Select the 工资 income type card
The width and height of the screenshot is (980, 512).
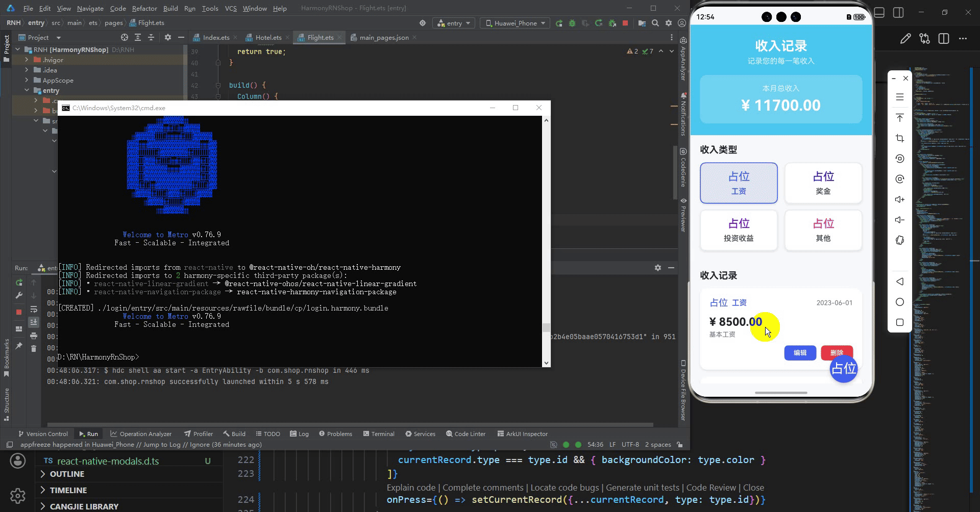tap(739, 183)
